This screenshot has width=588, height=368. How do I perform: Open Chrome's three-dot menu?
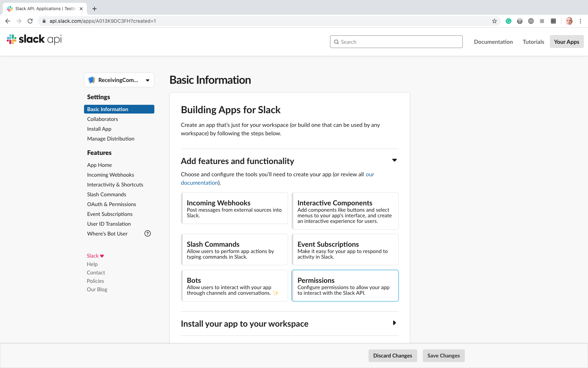tap(580, 21)
